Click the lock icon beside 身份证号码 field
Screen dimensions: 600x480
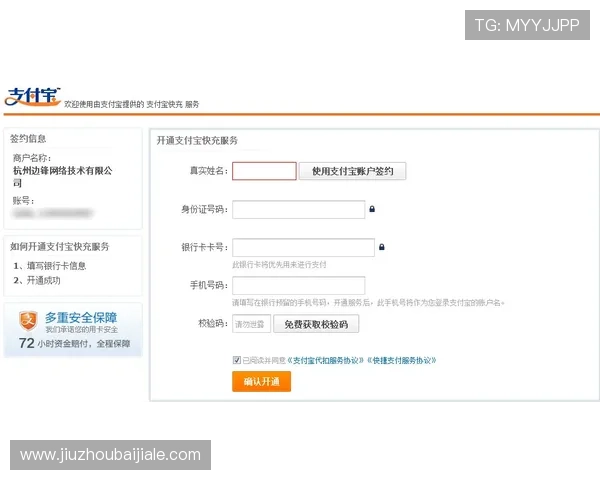click(372, 209)
